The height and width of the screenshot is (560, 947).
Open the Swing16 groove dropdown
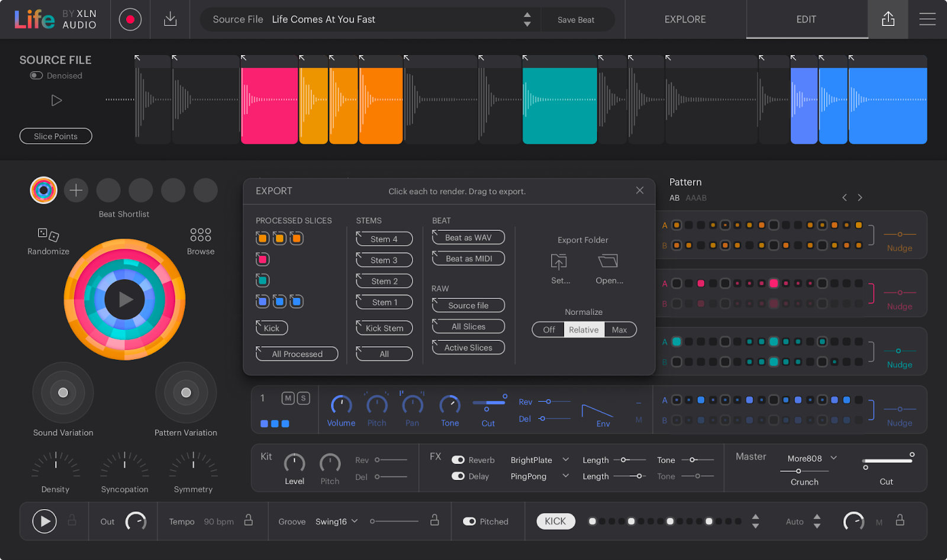[x=336, y=522]
